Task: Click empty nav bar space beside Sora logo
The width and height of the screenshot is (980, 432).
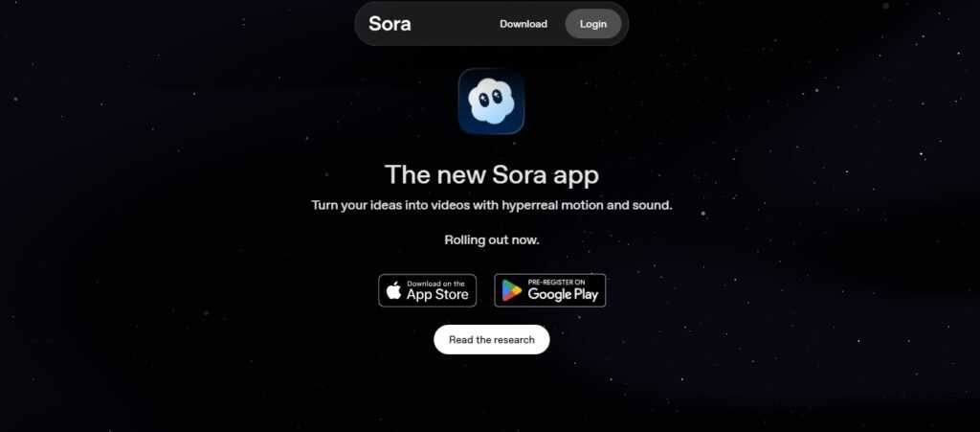Action: (x=453, y=24)
